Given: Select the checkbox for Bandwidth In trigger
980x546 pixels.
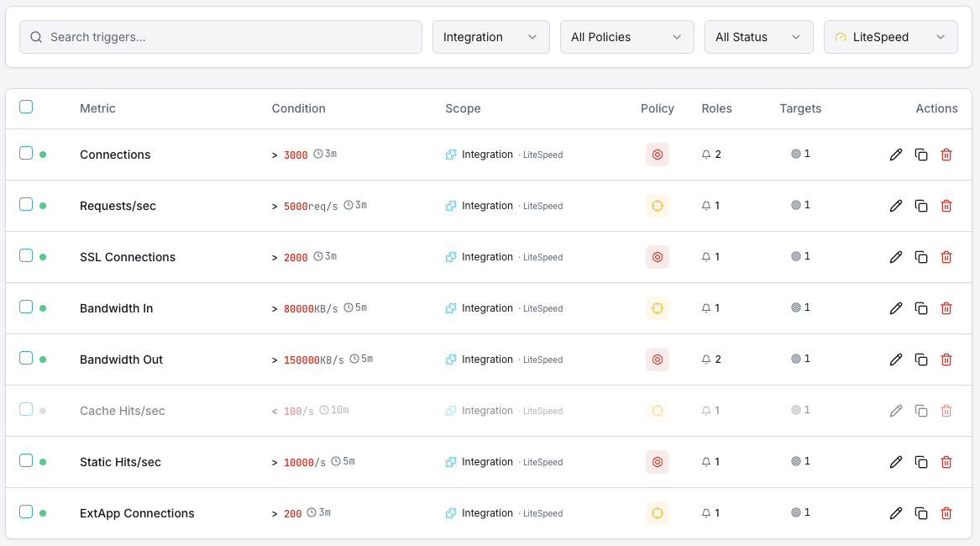Looking at the screenshot, I should (x=26, y=307).
